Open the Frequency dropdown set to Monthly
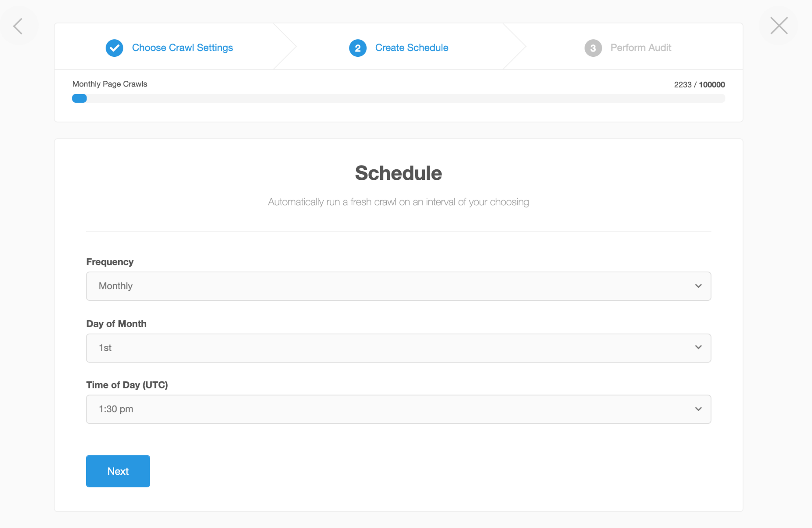Image resolution: width=812 pixels, height=528 pixels. [398, 286]
